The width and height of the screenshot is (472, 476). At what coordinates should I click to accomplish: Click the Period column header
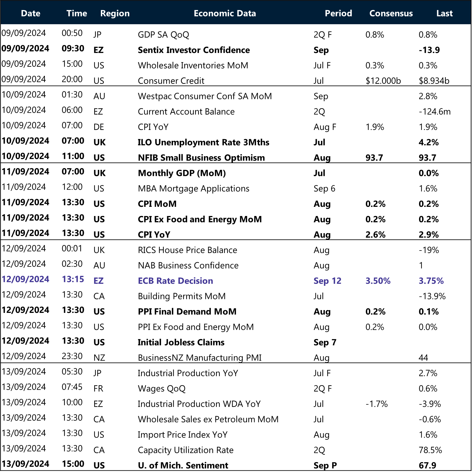point(338,13)
